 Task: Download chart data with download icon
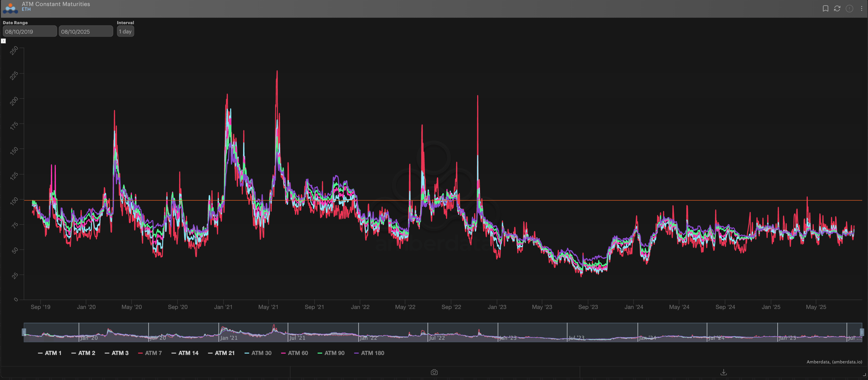click(x=723, y=372)
